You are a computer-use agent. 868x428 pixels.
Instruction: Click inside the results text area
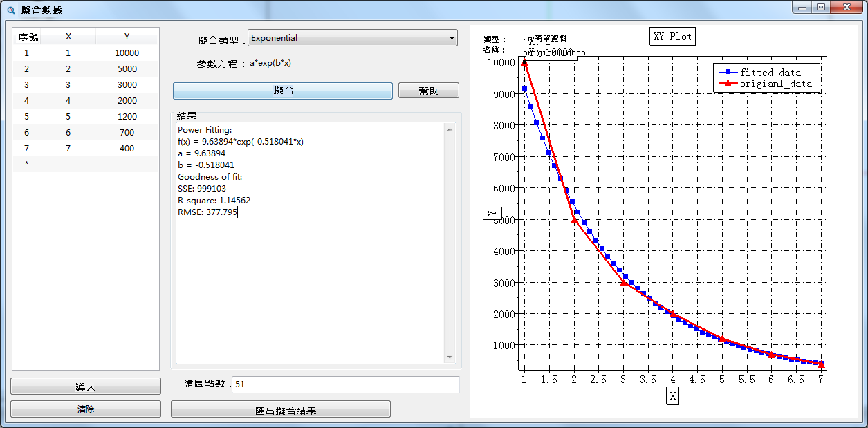tap(311, 290)
